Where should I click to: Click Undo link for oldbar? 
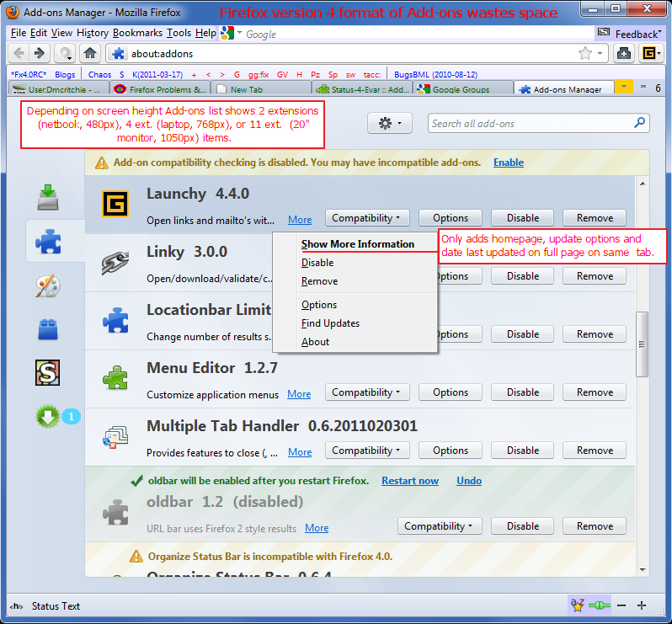[469, 481]
